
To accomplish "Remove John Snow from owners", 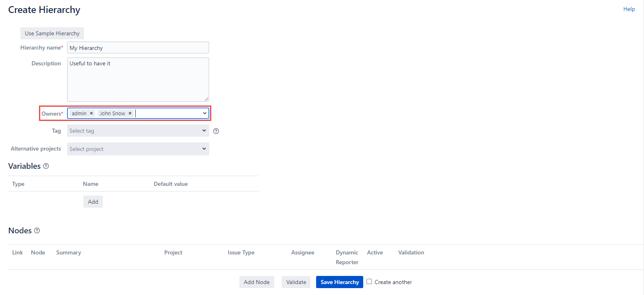I will tap(130, 114).
